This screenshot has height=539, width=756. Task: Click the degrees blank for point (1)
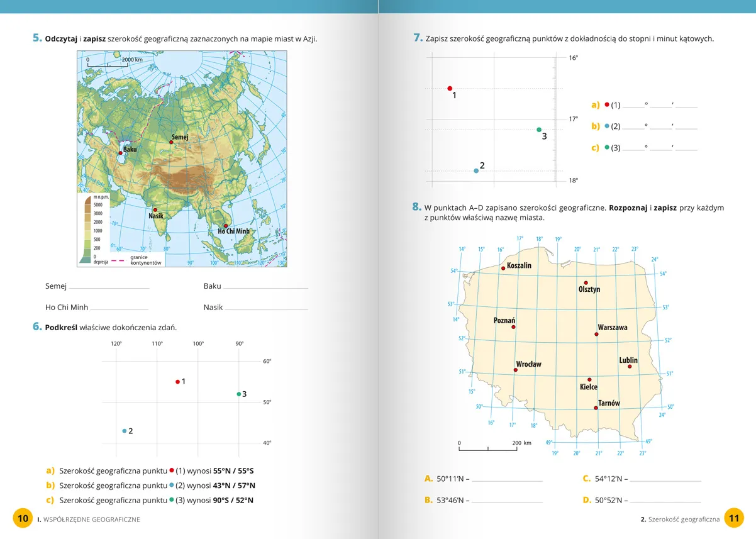pos(633,106)
